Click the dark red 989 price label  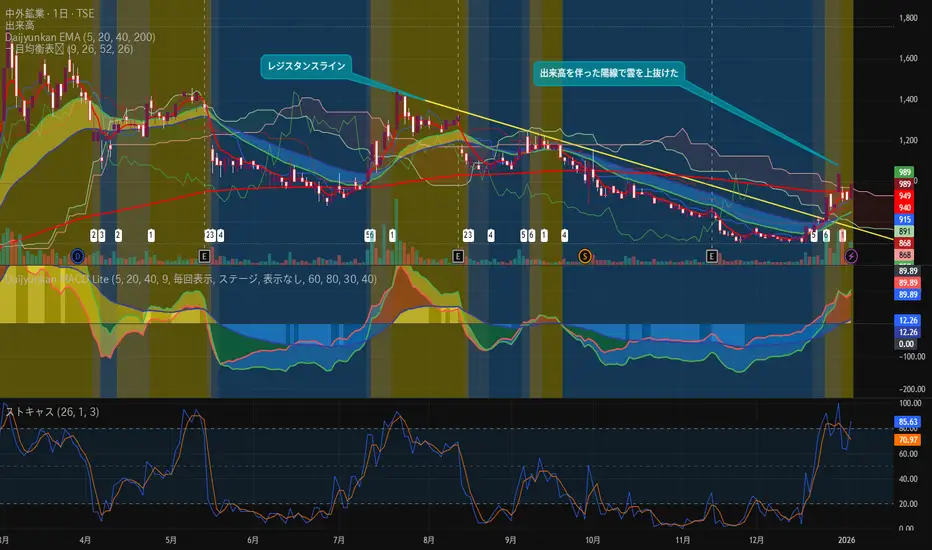[905, 184]
